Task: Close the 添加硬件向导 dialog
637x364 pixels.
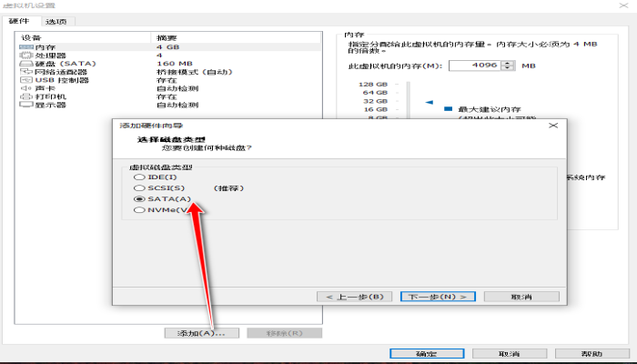Action: point(553,126)
